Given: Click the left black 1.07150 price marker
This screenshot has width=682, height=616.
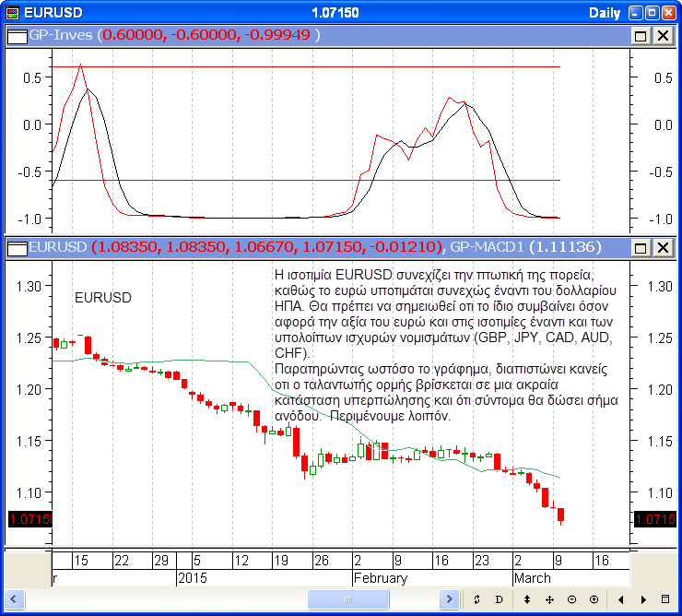Looking at the screenshot, I should pyautogui.click(x=30, y=519).
